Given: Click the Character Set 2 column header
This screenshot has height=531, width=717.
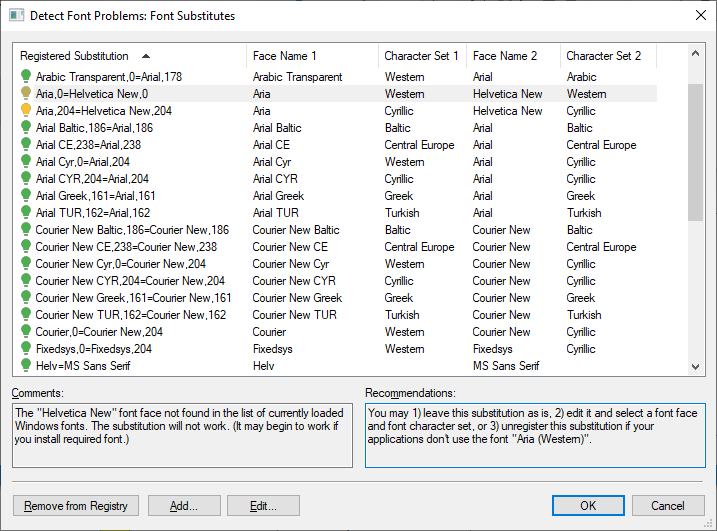Looking at the screenshot, I should coord(608,56).
